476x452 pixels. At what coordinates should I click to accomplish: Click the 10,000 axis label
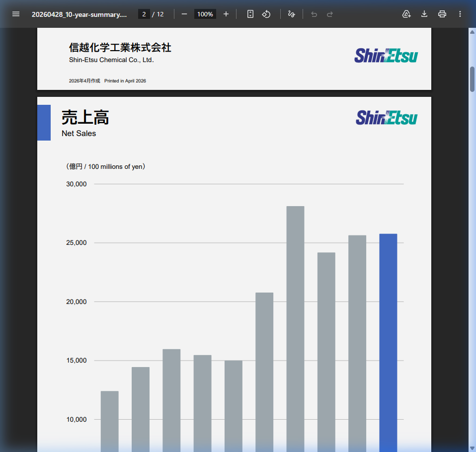pyautogui.click(x=76, y=420)
